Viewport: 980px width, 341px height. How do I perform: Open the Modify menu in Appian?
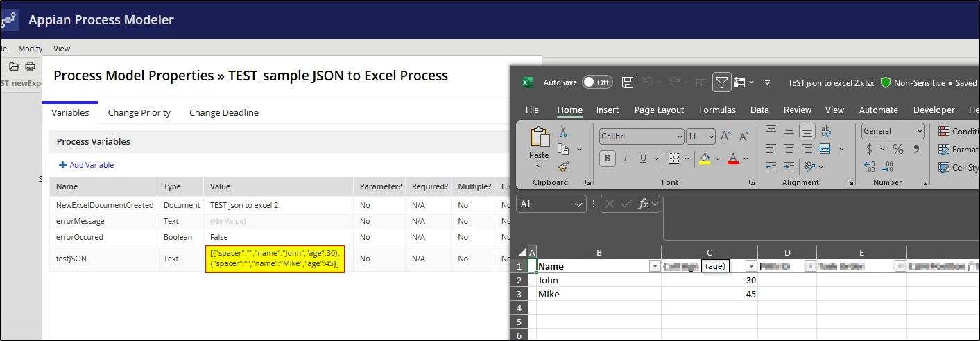[30, 49]
